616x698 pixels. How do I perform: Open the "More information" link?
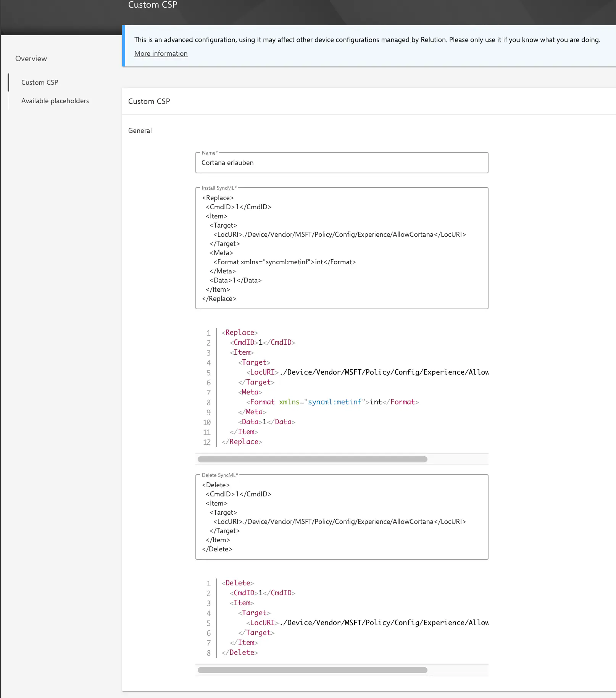pos(161,53)
